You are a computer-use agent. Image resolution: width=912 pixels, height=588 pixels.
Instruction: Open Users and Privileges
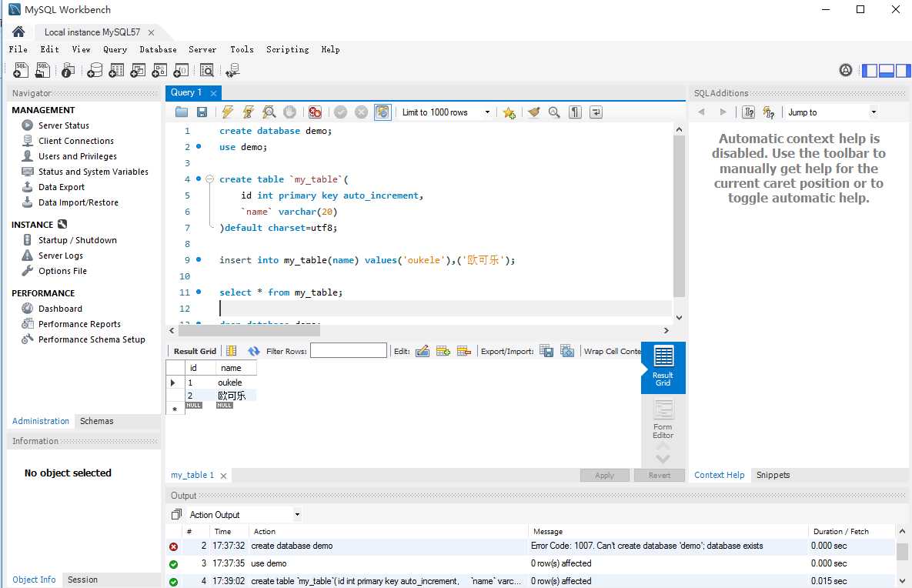(78, 156)
